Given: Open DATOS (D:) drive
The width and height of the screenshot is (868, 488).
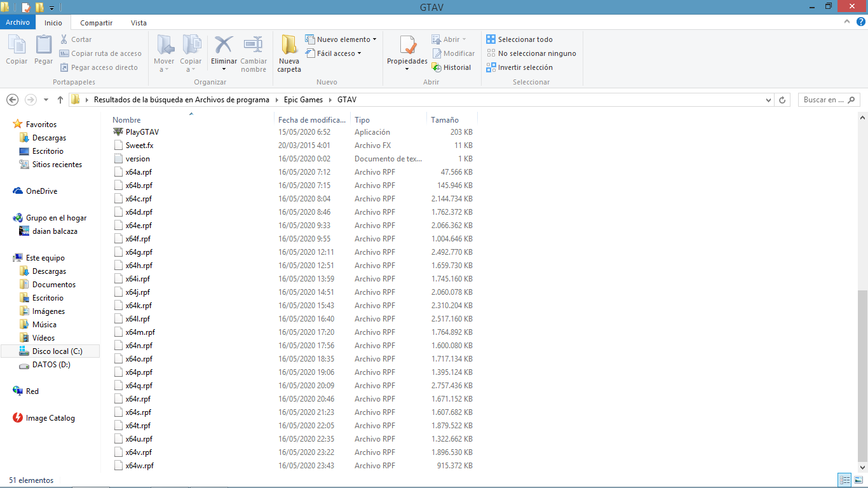Looking at the screenshot, I should coord(51,365).
